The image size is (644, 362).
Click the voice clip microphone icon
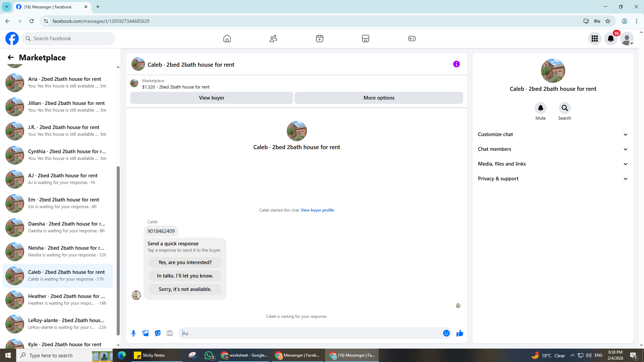coord(133,333)
